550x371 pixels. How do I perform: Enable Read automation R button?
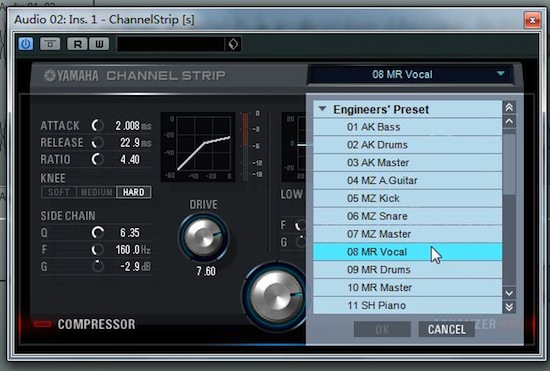77,44
